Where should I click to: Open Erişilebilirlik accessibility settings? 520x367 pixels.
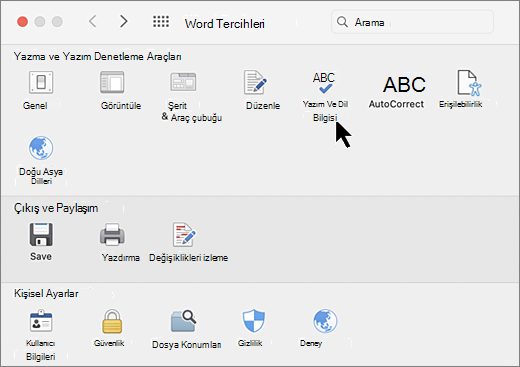pos(469,83)
